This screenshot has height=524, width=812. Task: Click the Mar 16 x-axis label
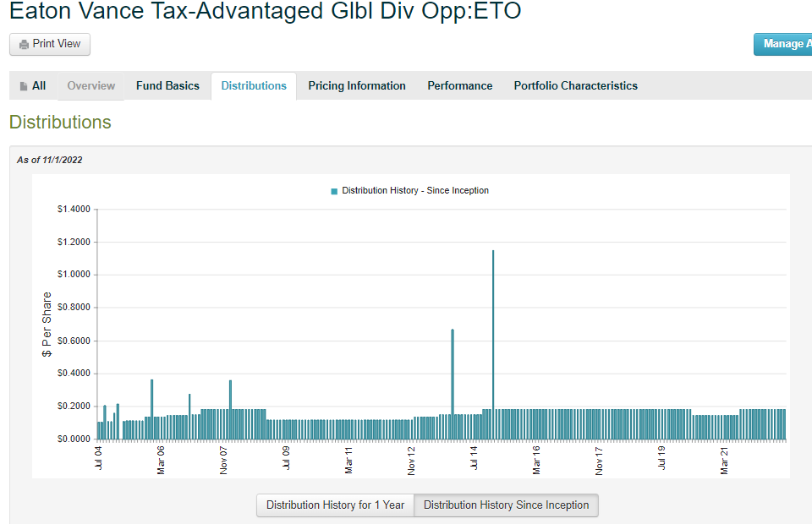click(x=536, y=460)
